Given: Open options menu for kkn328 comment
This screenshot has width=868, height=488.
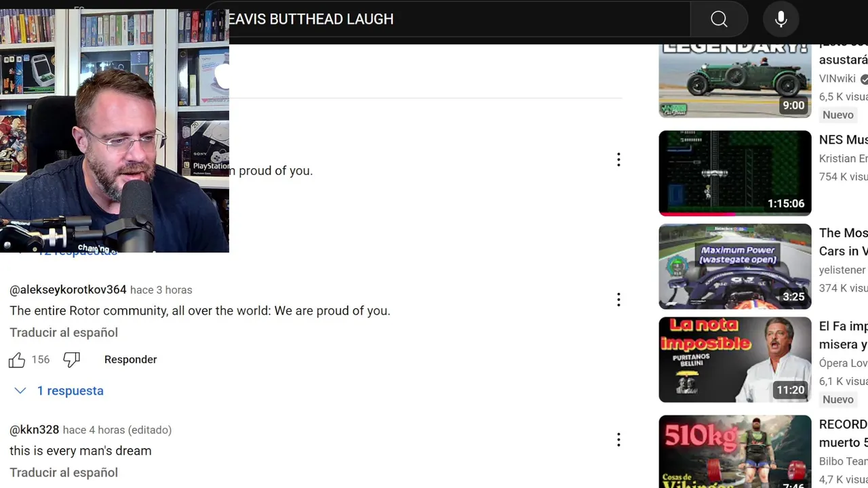Looking at the screenshot, I should pos(618,440).
